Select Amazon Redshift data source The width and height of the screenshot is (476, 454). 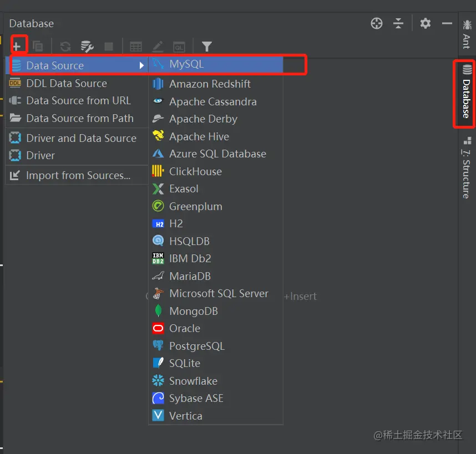point(216,84)
